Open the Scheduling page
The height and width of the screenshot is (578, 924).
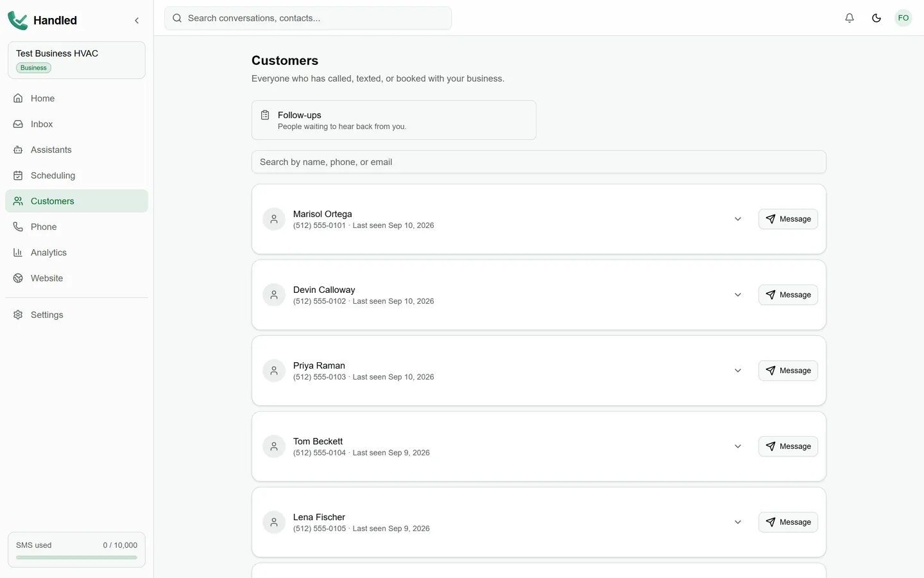click(76, 175)
